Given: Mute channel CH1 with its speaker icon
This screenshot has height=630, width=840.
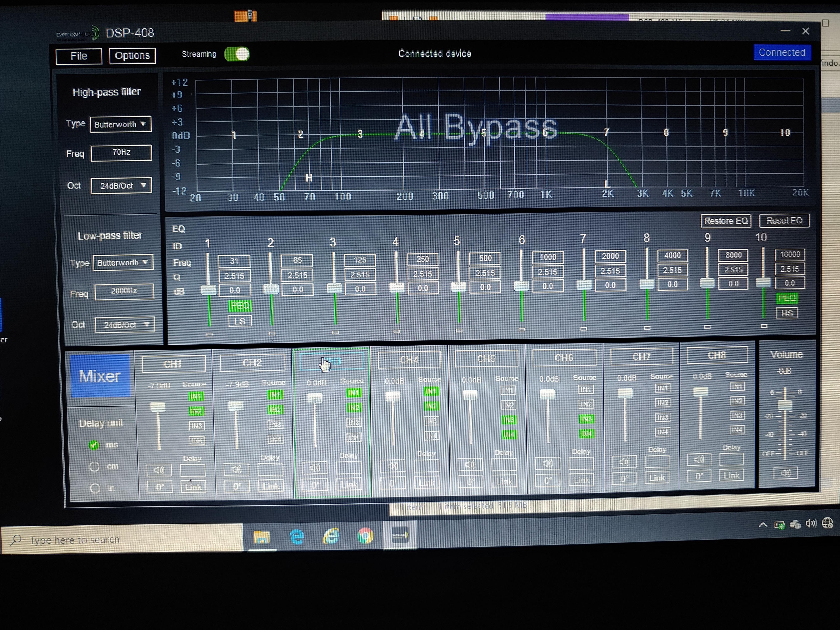Looking at the screenshot, I should click(159, 470).
